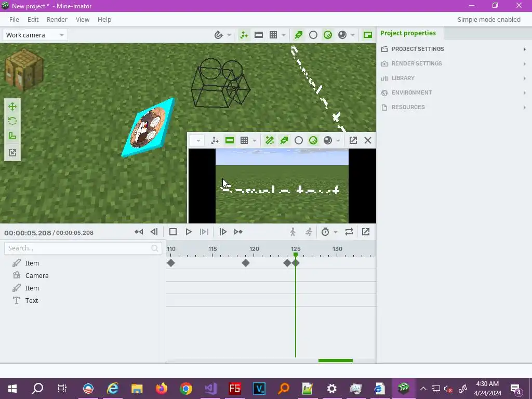Click the navigation cube in the viewport
The image size is (532, 399).
tap(24, 70)
